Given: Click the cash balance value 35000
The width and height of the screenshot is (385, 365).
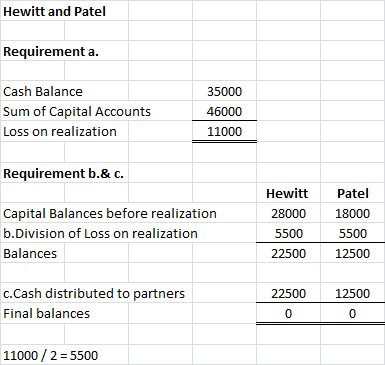Looking at the screenshot, I should [x=224, y=92].
